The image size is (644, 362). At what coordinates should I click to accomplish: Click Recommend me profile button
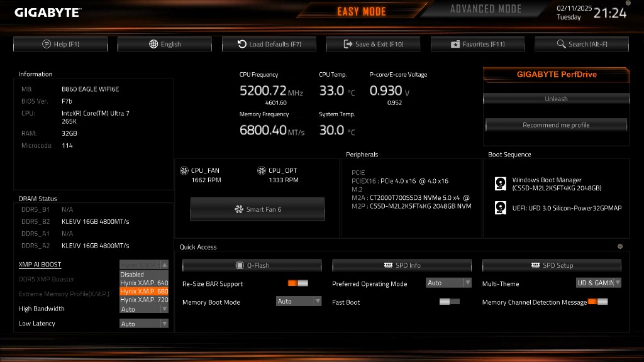(556, 125)
